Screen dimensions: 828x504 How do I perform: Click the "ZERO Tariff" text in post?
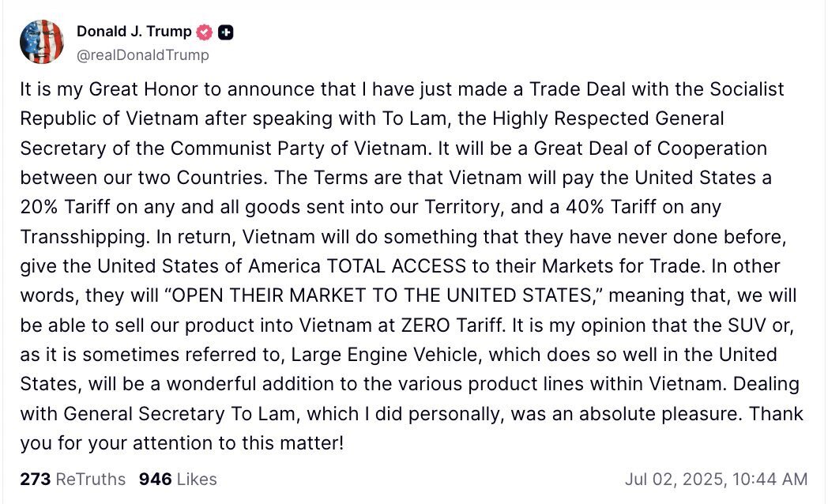pos(451,325)
